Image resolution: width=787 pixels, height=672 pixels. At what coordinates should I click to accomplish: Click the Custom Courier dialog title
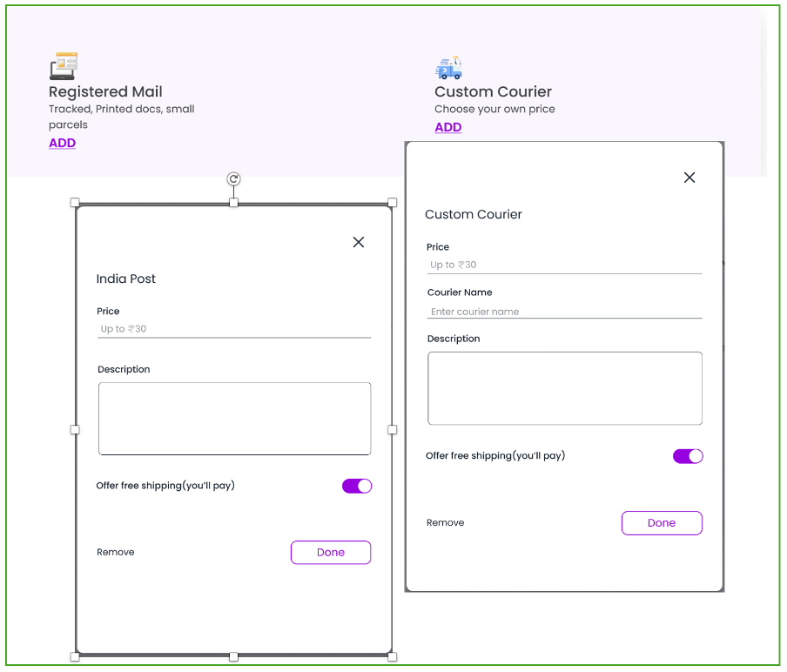474,215
